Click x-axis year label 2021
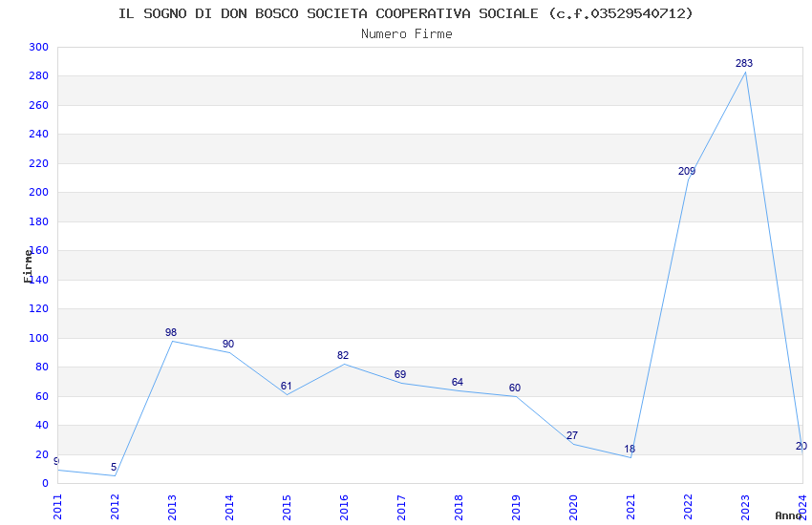812x525 pixels. 630,507
